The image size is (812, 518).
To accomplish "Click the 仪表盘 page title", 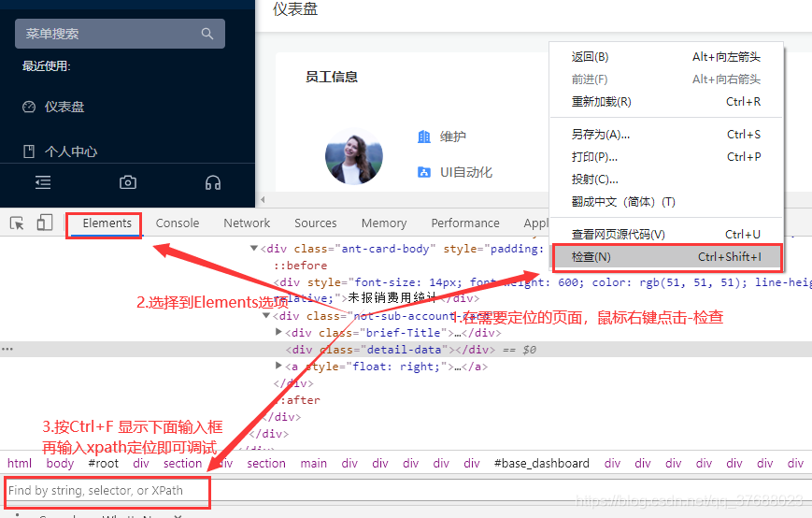I will click(295, 8).
